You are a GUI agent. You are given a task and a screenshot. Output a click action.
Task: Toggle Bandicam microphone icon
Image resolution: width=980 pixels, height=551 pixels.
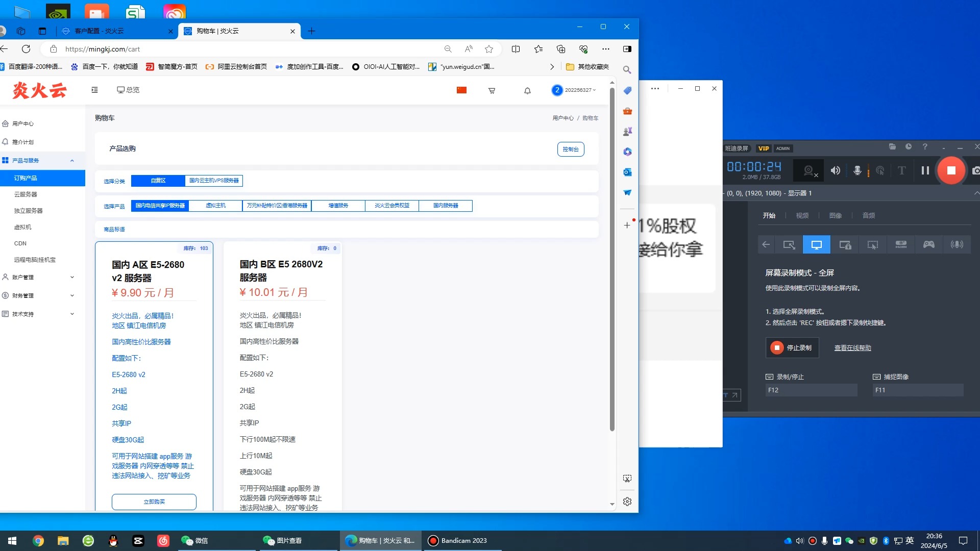pos(857,170)
